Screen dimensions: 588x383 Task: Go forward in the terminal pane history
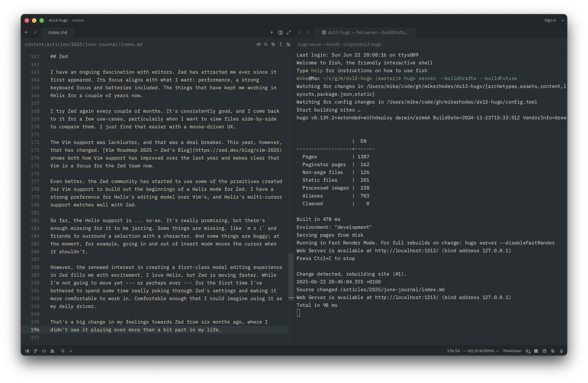(308, 32)
